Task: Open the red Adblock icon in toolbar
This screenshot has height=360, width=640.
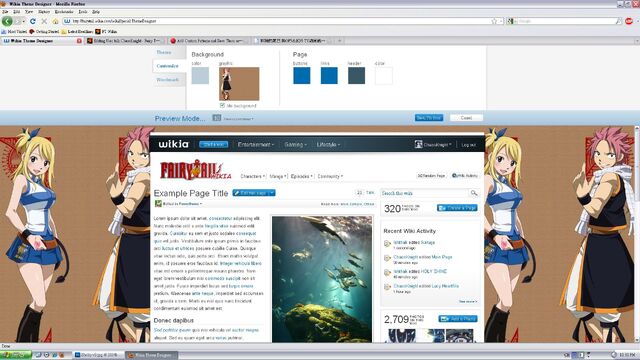Action: point(629,21)
